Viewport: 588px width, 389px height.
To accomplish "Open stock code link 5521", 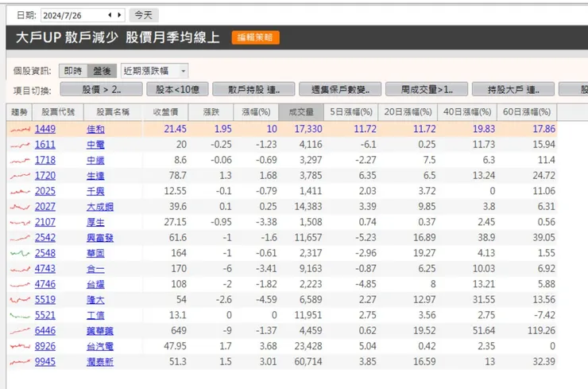I will pyautogui.click(x=45, y=315).
